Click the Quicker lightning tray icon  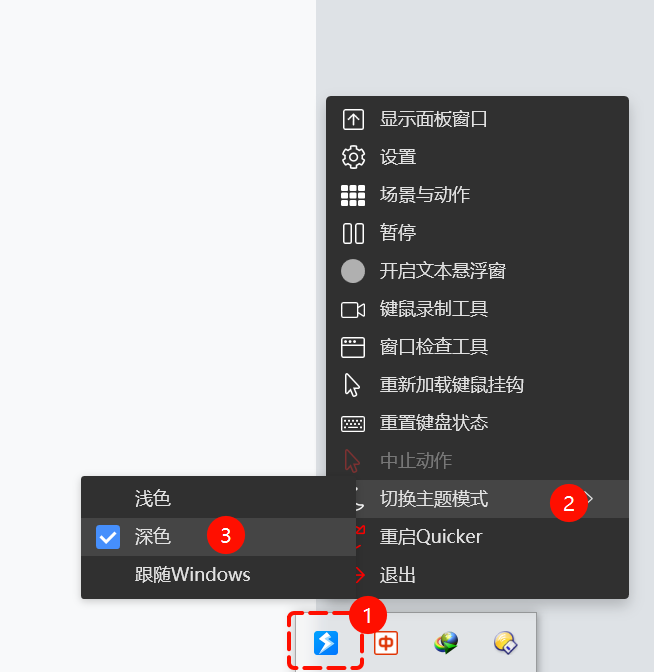326,643
